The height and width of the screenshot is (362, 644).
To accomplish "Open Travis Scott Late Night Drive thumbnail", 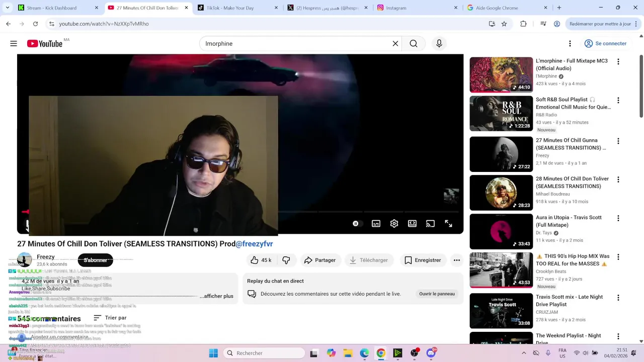I will click(501, 311).
